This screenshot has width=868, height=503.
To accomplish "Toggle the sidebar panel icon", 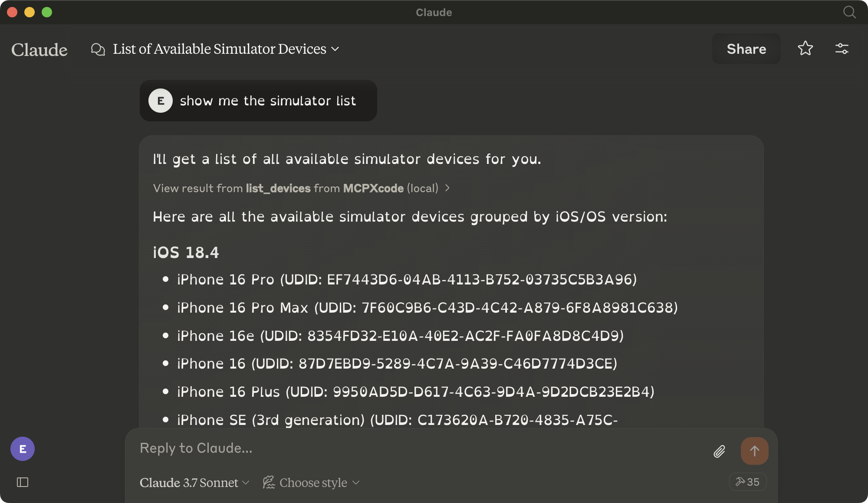I will tap(23, 482).
